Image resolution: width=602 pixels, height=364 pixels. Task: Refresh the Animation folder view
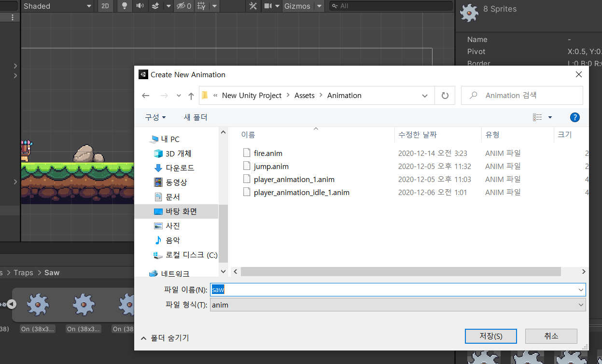445,96
